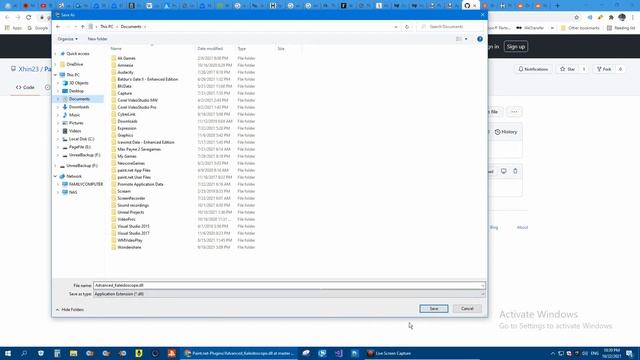The image size is (640, 360).
Task: Select the Max Payne 2 Savegames folder
Action: 139,149
